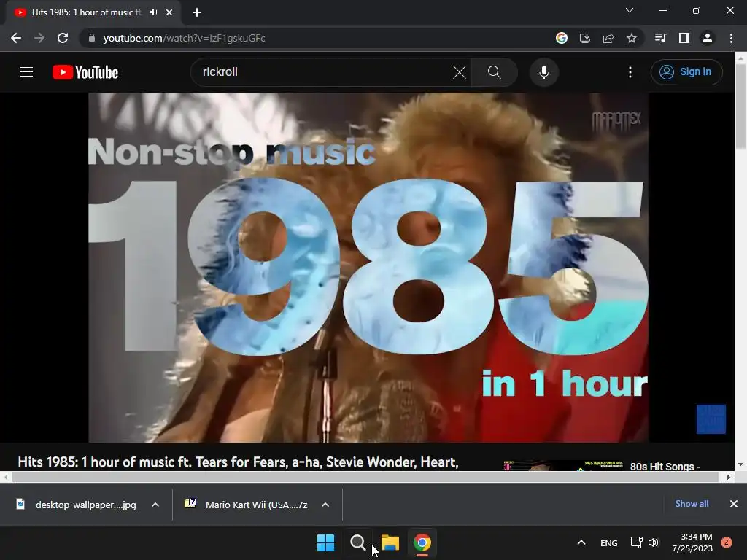Viewport: 747px width, 560px height.
Task: Sign in to YouTube
Action: pyautogui.click(x=686, y=72)
